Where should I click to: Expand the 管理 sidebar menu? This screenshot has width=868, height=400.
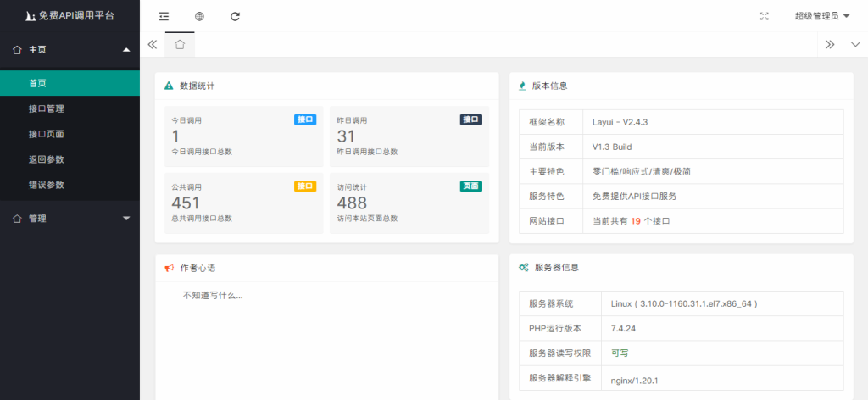click(x=70, y=218)
